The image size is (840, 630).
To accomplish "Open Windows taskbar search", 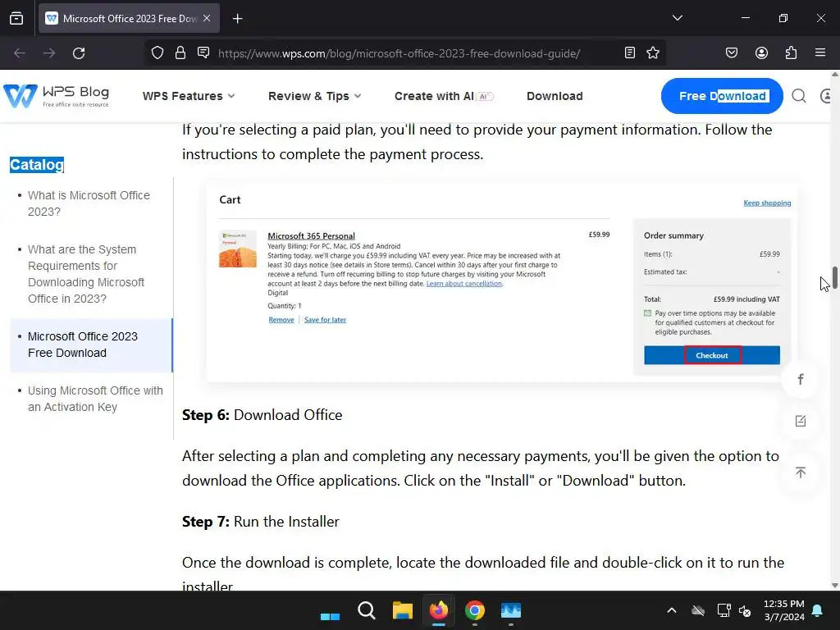I will point(367,610).
